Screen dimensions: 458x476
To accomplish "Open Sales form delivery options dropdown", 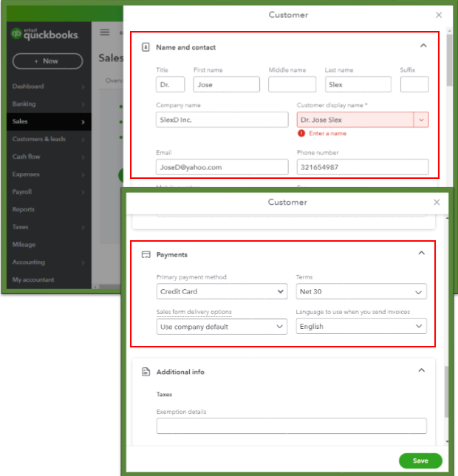I will 222,327.
